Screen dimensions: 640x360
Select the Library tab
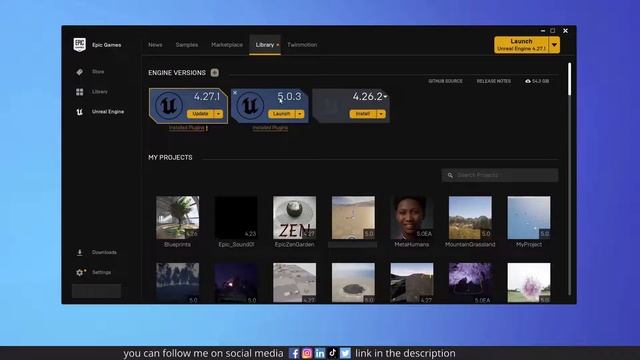tap(265, 45)
